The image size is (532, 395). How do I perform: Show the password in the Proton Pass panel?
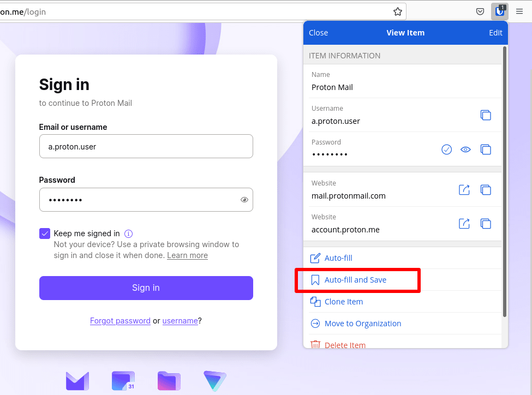(x=465, y=149)
